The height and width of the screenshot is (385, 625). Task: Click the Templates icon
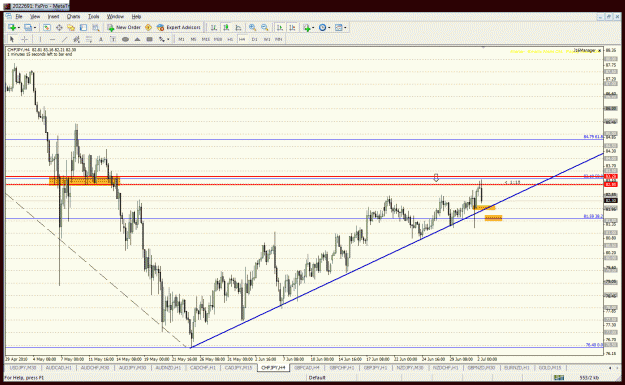(338, 28)
